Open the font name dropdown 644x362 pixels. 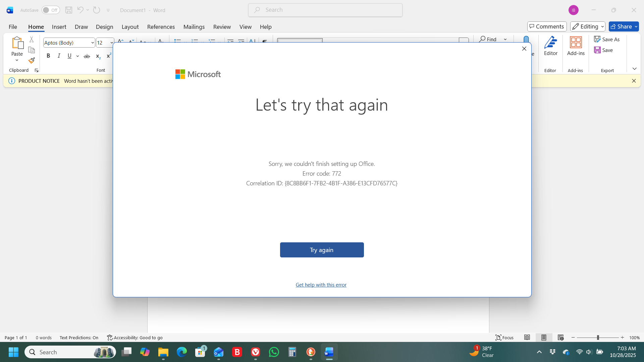point(93,43)
